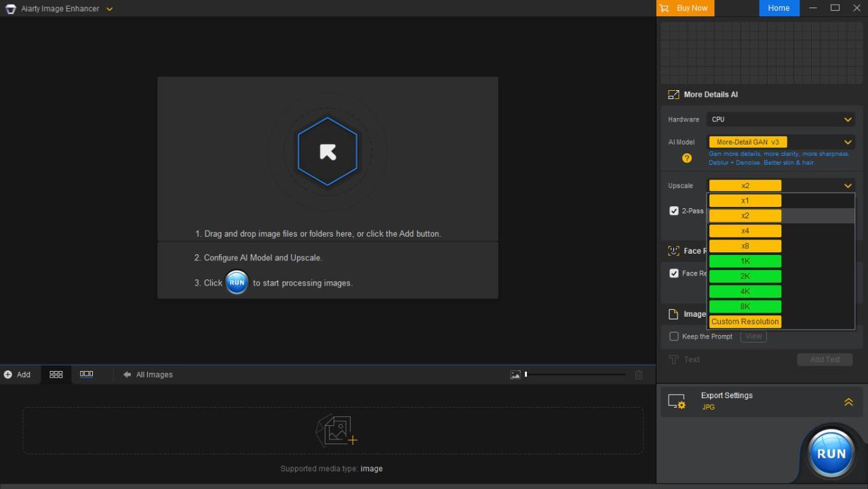868x489 pixels.
Task: Click the Export Settings gear icon
Action: click(677, 402)
